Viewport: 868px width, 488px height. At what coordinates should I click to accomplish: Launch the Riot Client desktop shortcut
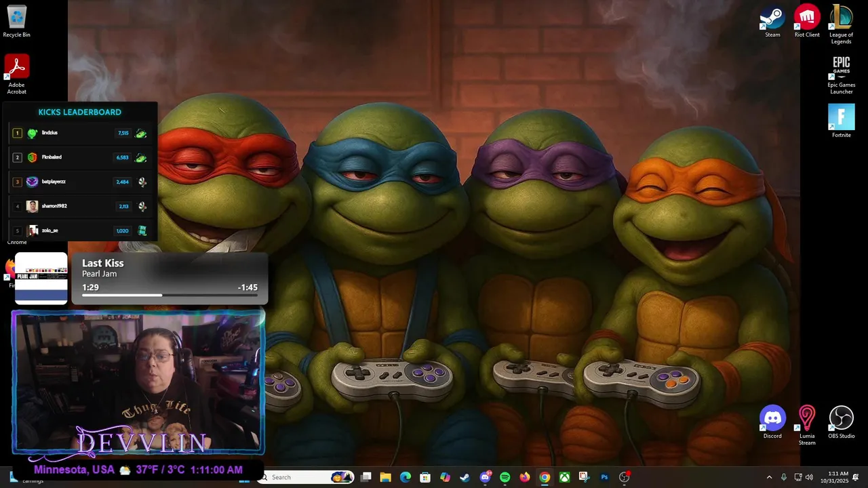pos(807,21)
